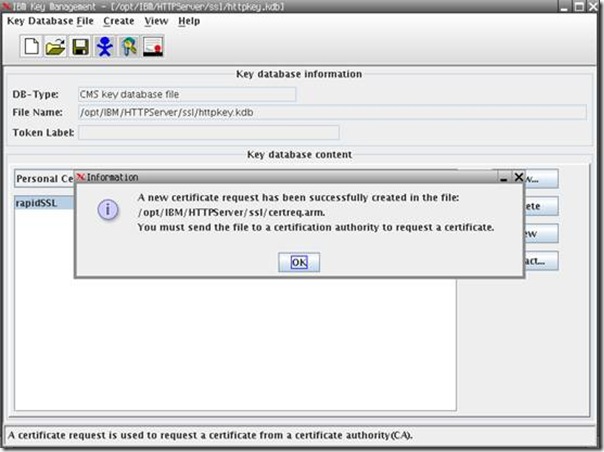Minimize the Information dialog
Viewport: 604px width, 452px height.
pyautogui.click(x=503, y=177)
